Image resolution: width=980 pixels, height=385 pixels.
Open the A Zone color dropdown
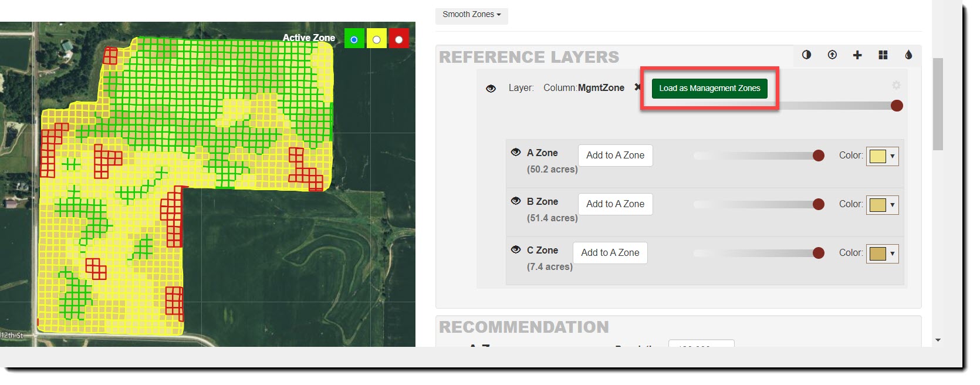(x=882, y=156)
